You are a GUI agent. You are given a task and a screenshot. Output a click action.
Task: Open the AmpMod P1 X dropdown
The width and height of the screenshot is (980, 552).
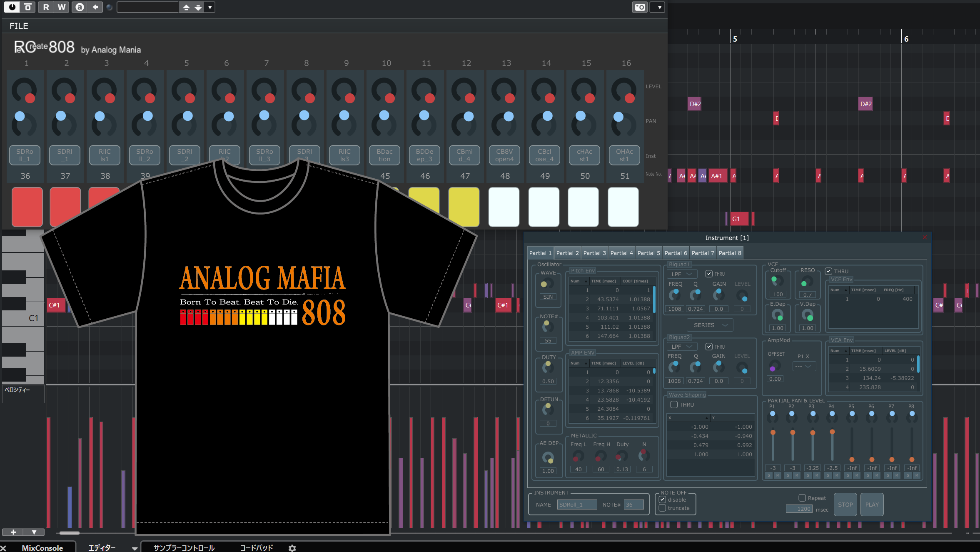(x=804, y=366)
